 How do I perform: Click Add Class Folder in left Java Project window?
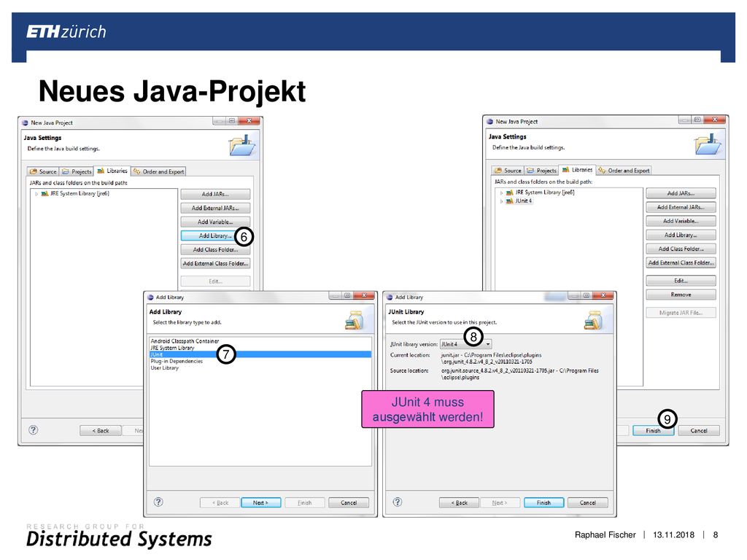215,249
